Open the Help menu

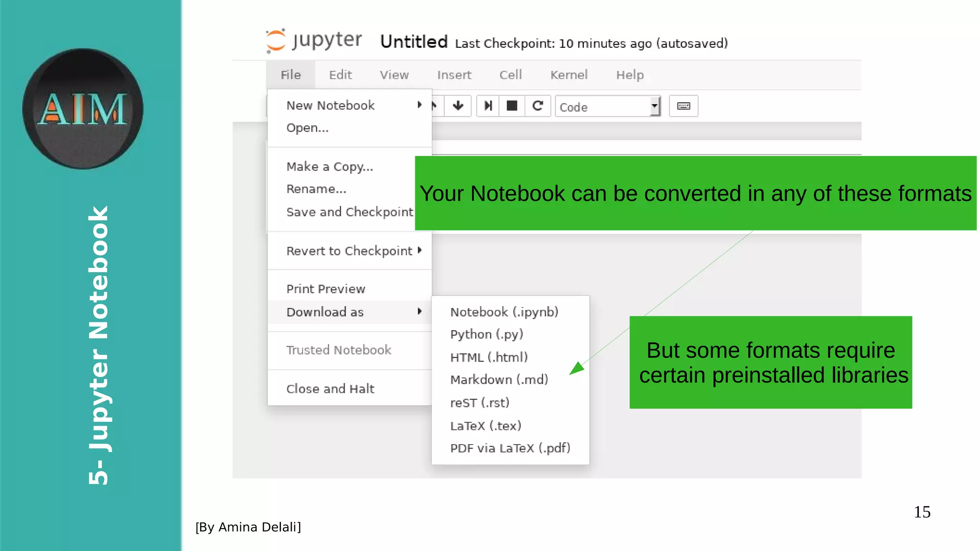(x=630, y=75)
